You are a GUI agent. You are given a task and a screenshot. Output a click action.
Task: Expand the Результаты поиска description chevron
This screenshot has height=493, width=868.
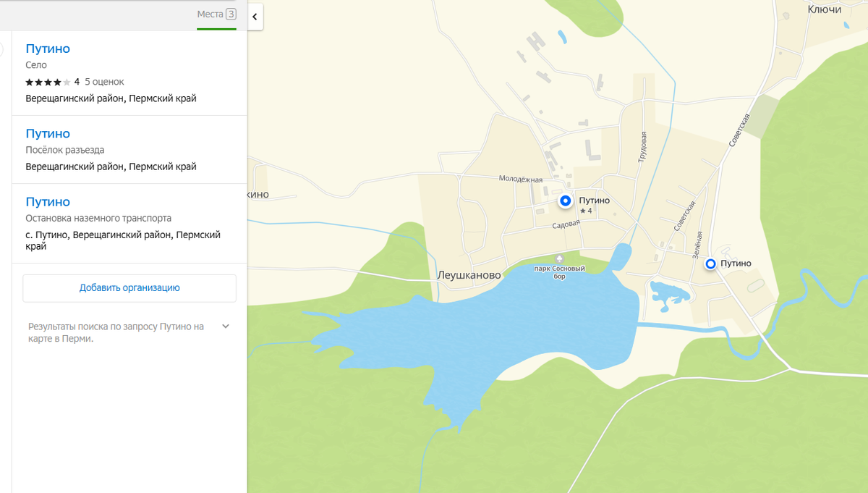pyautogui.click(x=226, y=326)
